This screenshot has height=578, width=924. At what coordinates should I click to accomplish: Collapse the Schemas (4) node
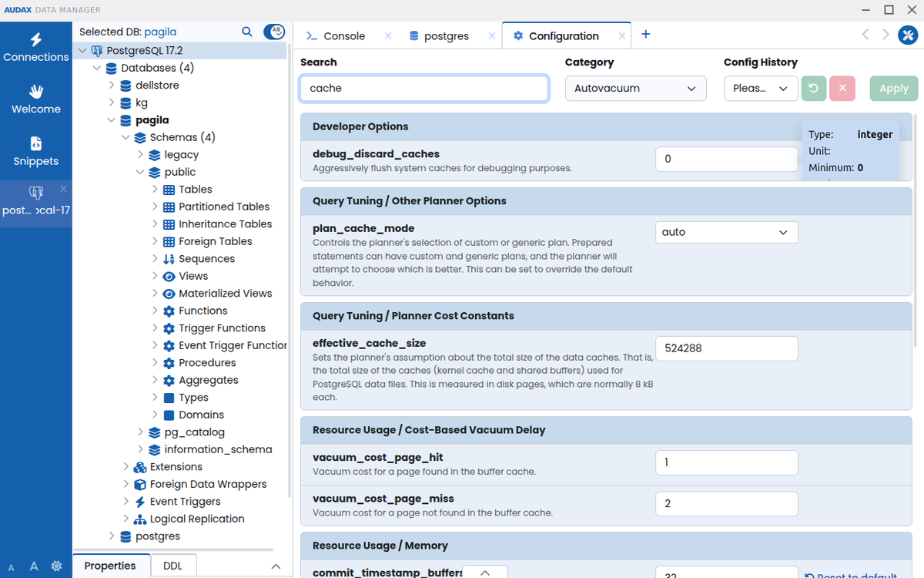pos(126,137)
